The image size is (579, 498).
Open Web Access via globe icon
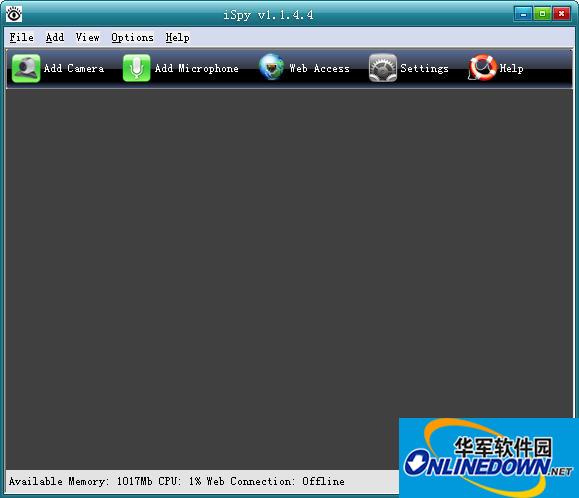tap(272, 68)
